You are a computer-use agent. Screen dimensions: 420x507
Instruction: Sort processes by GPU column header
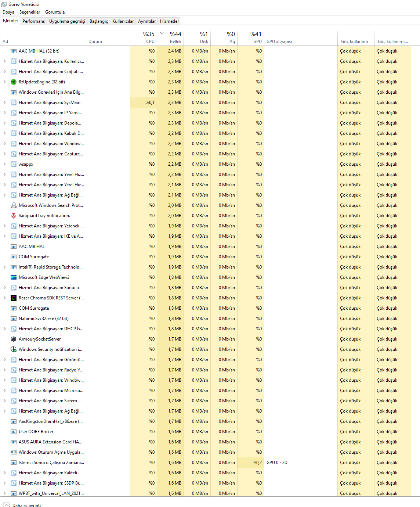(x=251, y=37)
